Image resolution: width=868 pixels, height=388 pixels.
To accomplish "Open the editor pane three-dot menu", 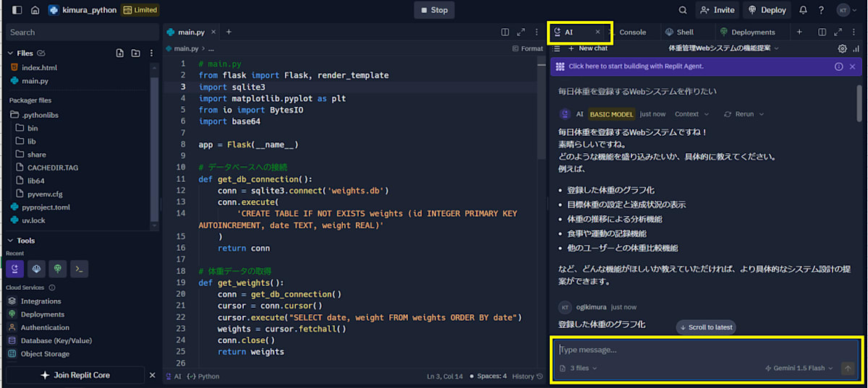I will [x=537, y=32].
